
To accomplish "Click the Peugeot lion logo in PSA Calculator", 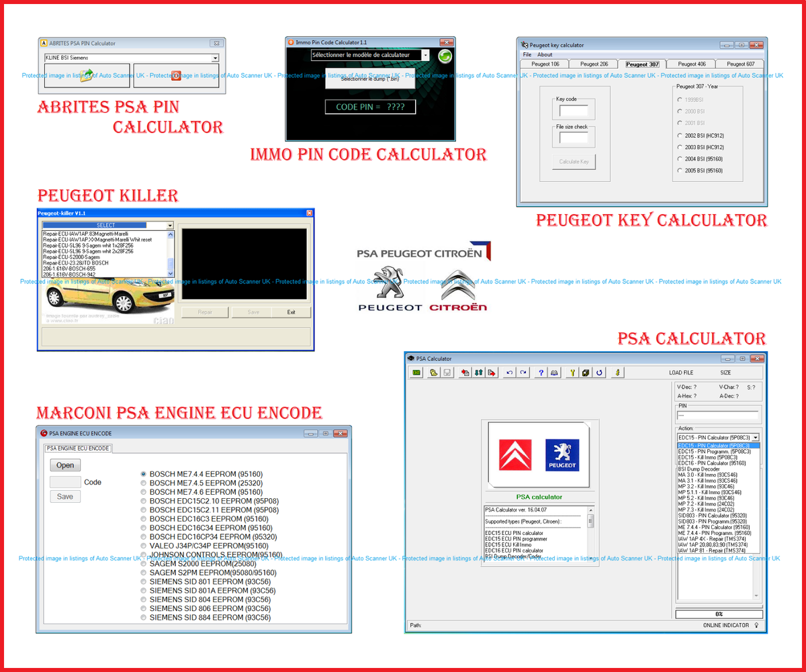I will tap(562, 456).
